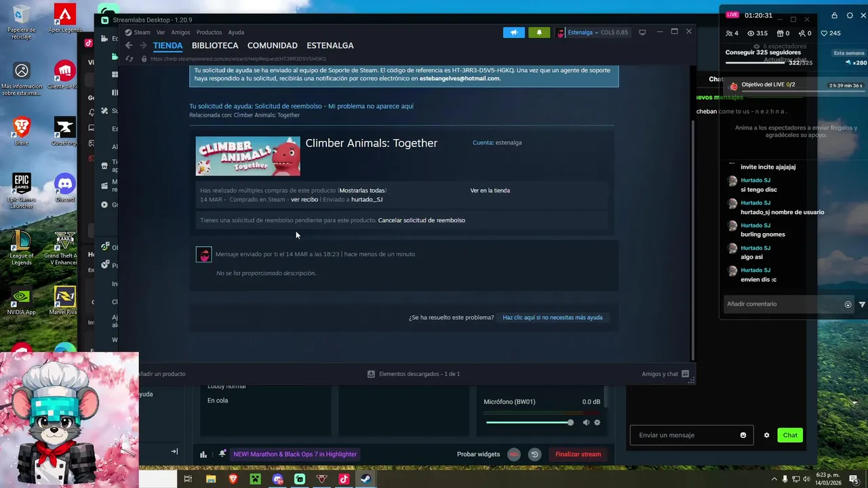The height and width of the screenshot is (488, 868).
Task: Click 'Probar widgets' in Streamlabs
Action: pyautogui.click(x=479, y=454)
